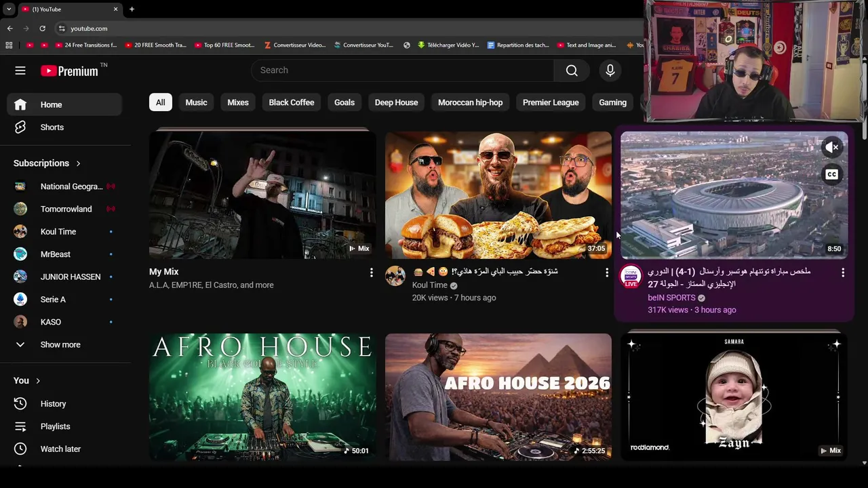Open Serie A channel subscription
This screenshot has height=488, width=868.
(64, 300)
